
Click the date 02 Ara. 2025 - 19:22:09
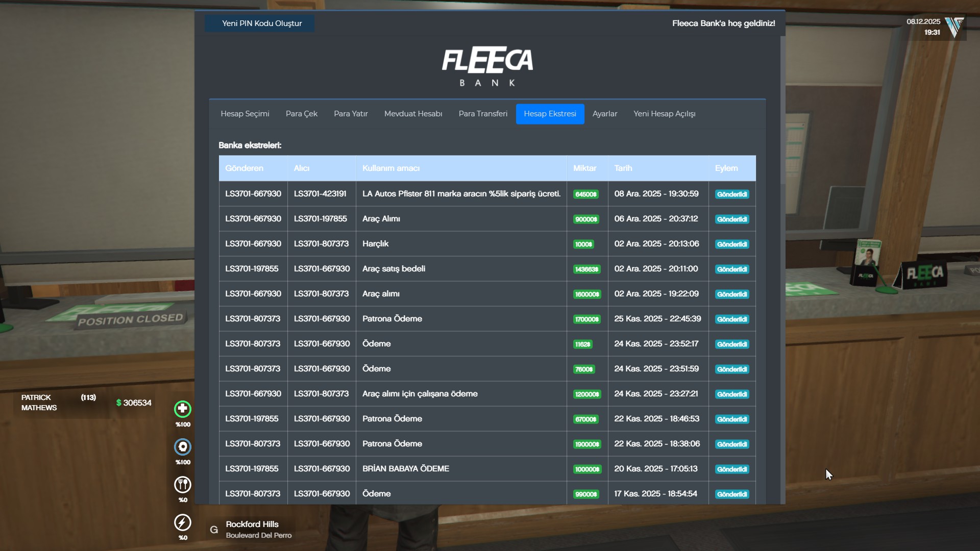(656, 294)
